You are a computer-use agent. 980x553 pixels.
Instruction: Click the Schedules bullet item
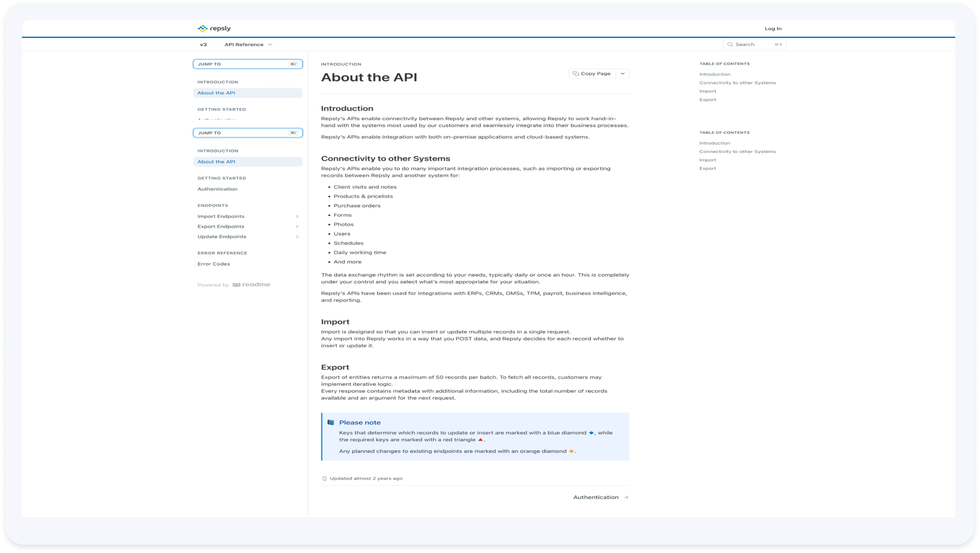pyautogui.click(x=349, y=243)
